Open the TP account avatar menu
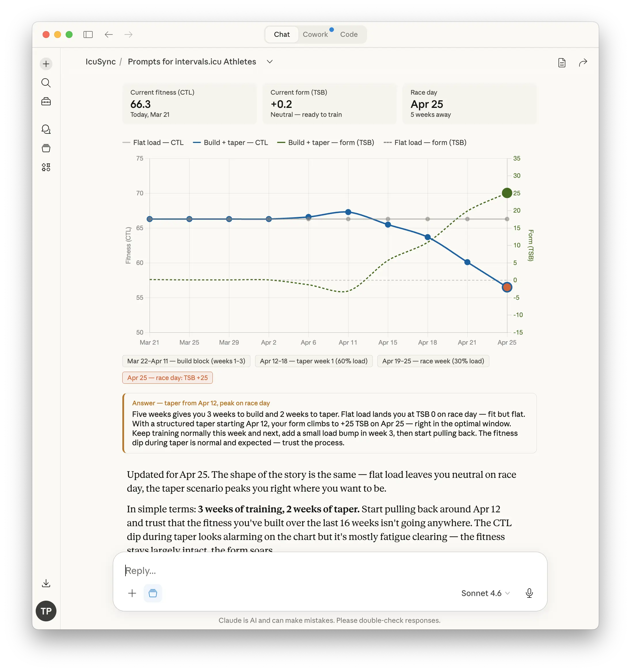 [46, 611]
